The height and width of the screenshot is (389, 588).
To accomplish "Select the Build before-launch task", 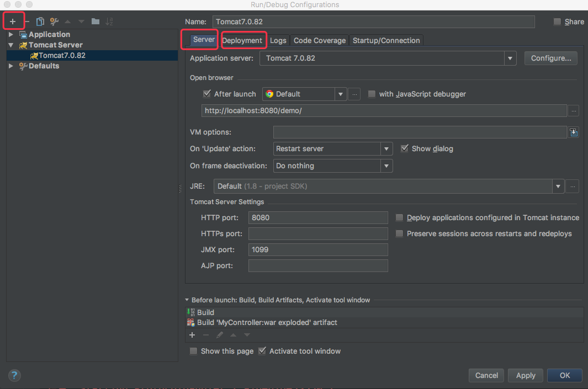I will coord(384,312).
